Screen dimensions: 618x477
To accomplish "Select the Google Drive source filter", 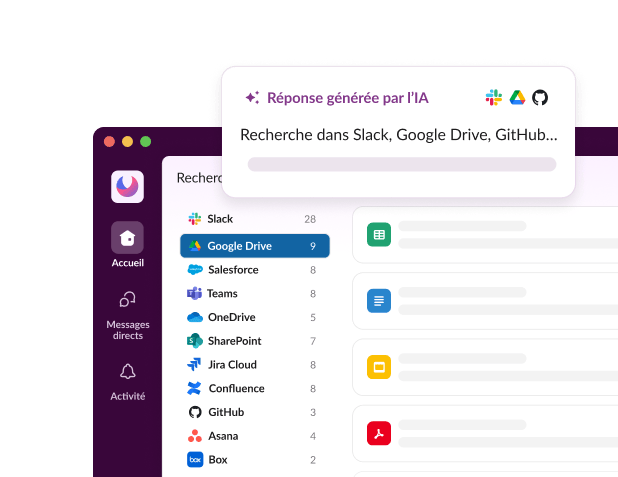I will coord(255,246).
